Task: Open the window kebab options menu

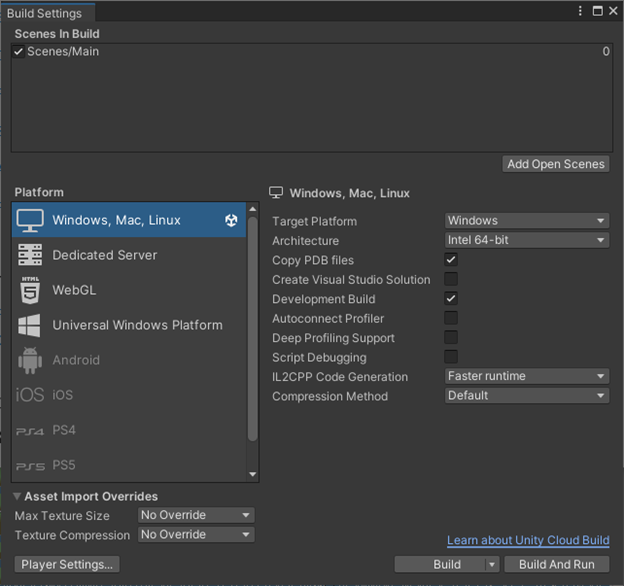Action: pyautogui.click(x=581, y=11)
